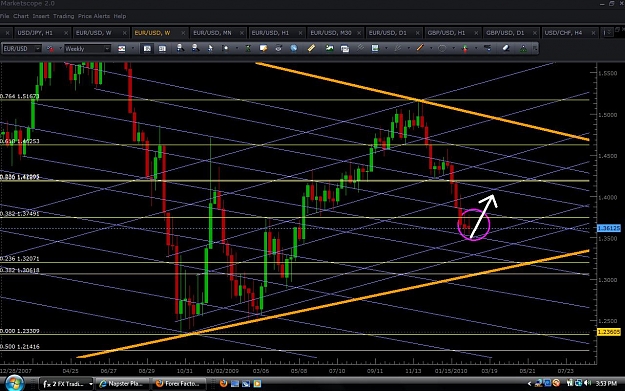Open the File menu

pyautogui.click(x=4, y=16)
